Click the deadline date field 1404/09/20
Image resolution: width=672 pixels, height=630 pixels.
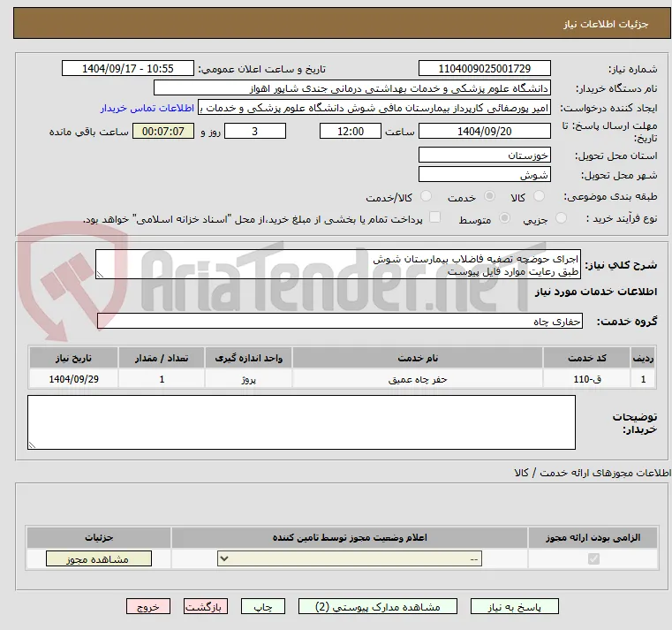[x=484, y=132]
